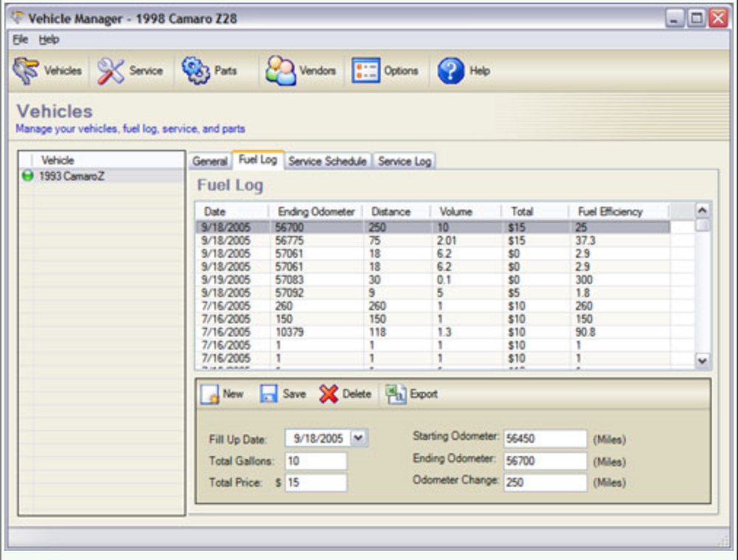Select the row with ending odometer 10379
Viewport: 738px width, 560px height.
point(433,332)
